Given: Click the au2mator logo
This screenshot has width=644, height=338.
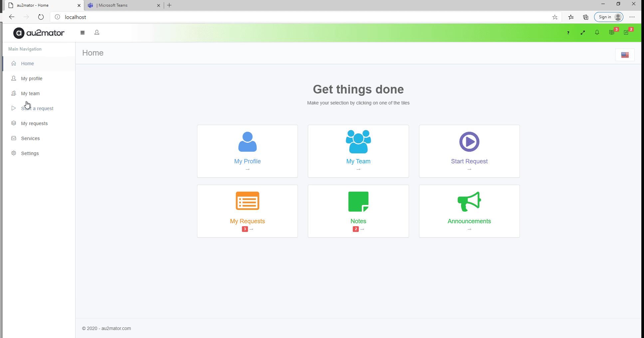Looking at the screenshot, I should click(x=39, y=33).
